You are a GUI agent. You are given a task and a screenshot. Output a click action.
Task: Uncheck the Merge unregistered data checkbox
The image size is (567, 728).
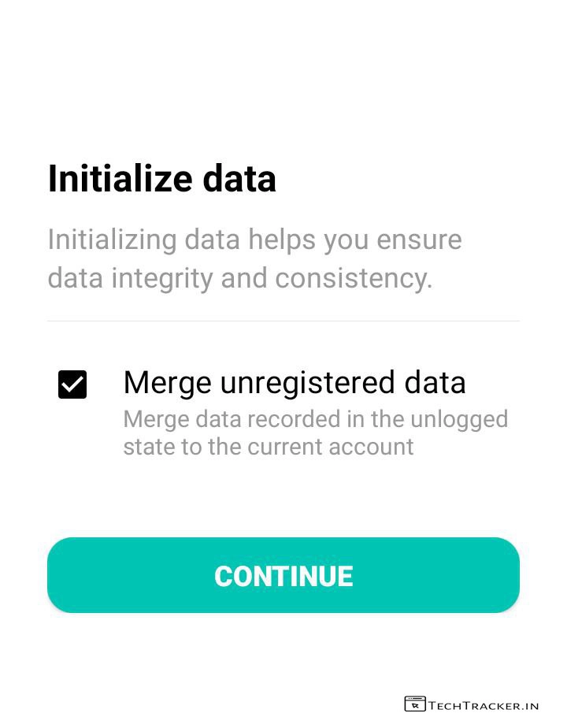72,384
